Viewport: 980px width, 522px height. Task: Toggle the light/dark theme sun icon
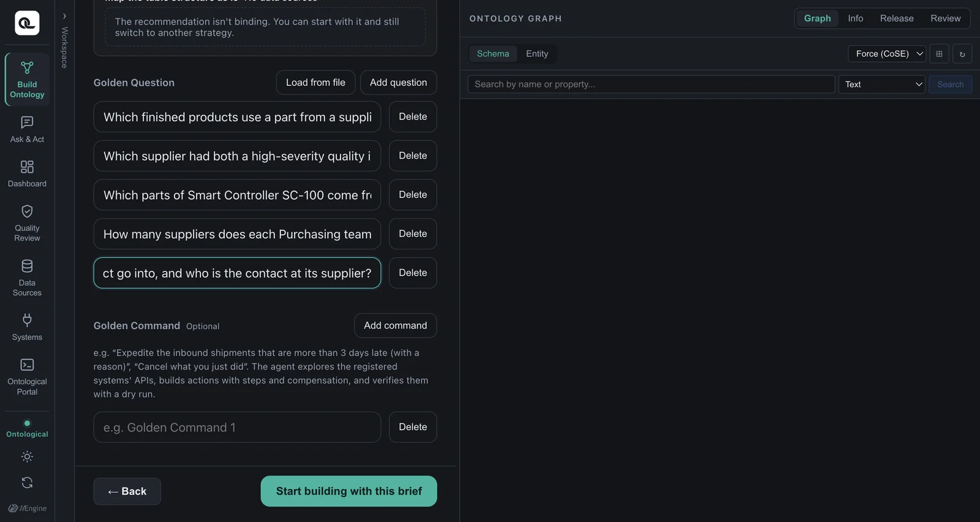pos(27,456)
